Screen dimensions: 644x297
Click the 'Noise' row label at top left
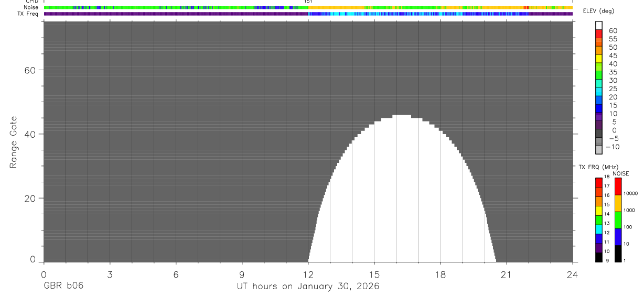pyautogui.click(x=30, y=7)
